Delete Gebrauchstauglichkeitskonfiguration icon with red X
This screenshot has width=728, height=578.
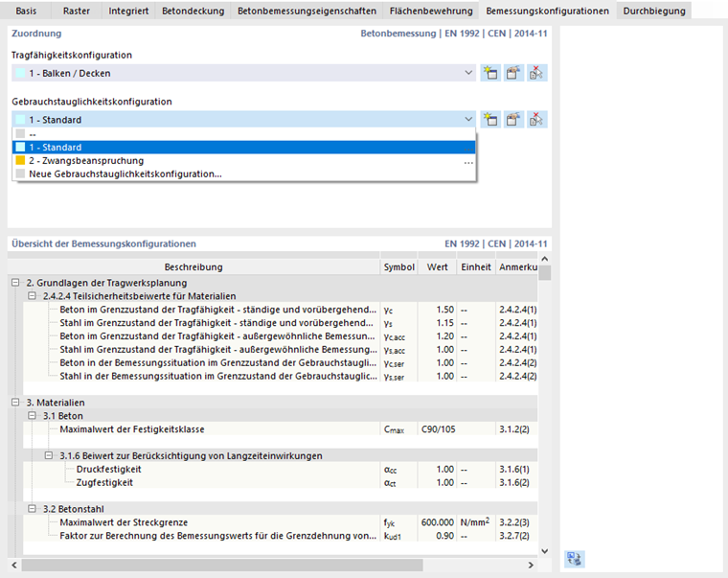(x=536, y=120)
